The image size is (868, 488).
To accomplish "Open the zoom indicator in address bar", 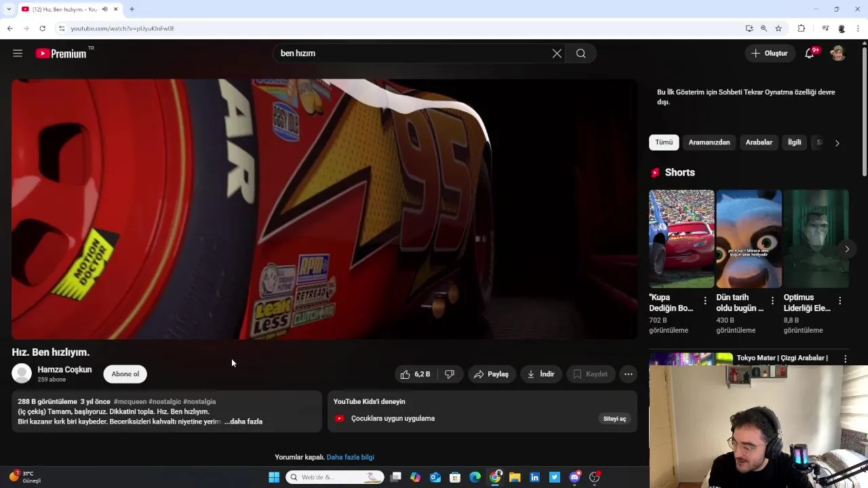I will click(764, 28).
